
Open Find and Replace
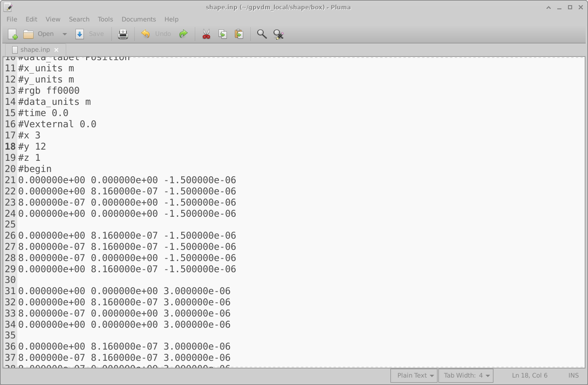[278, 34]
